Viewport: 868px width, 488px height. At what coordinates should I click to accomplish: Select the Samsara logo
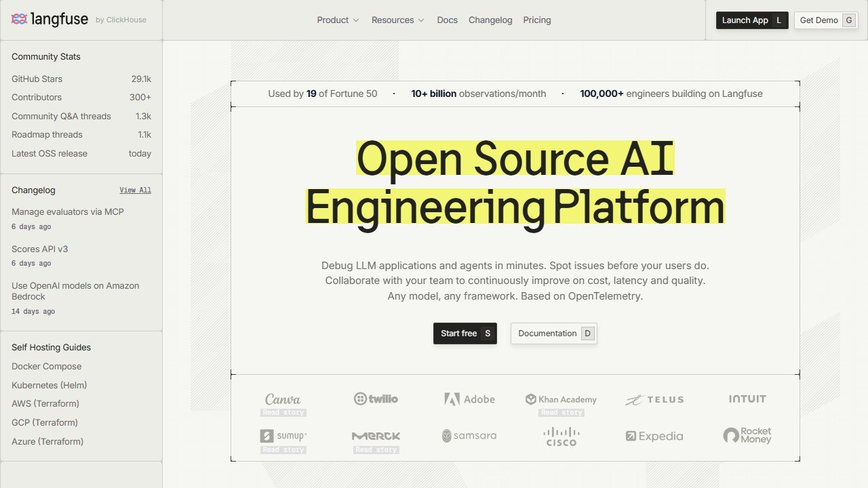point(469,436)
